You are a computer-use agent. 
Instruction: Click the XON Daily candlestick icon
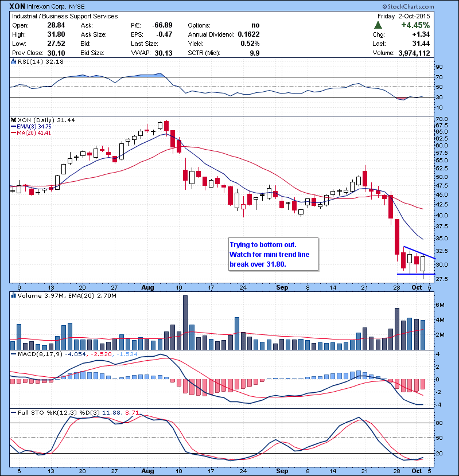[x=13, y=120]
